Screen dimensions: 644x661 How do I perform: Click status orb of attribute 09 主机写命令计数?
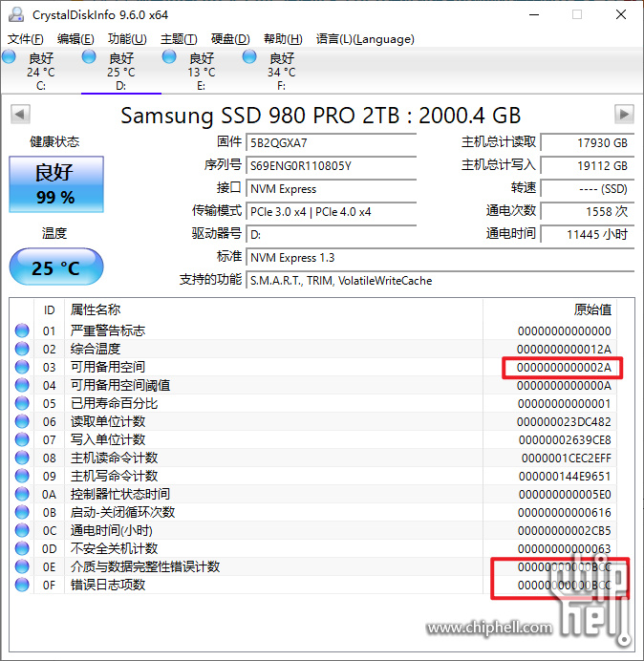coord(22,476)
